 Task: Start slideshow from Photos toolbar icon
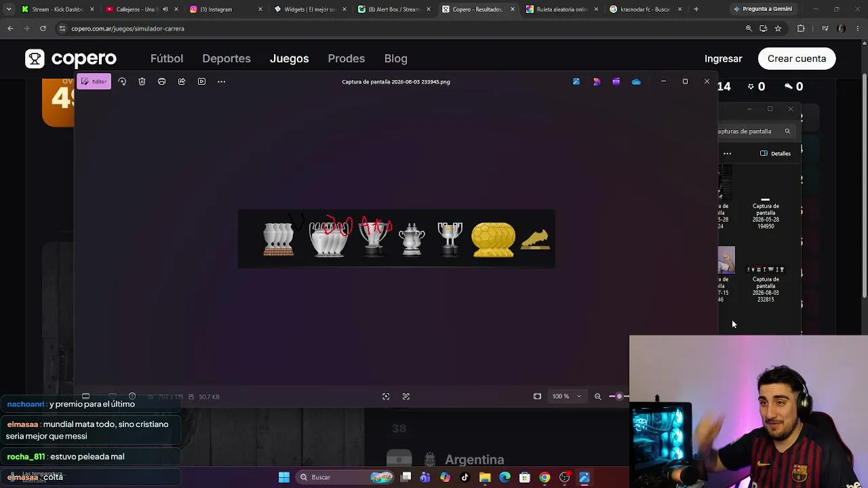201,81
